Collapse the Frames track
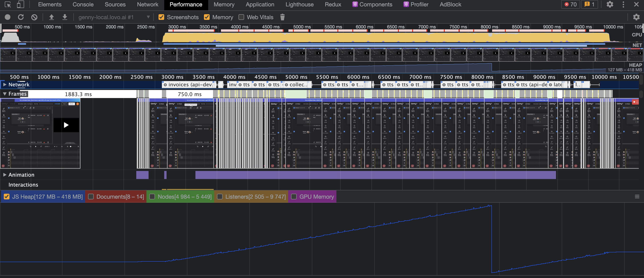644x278 pixels. [4, 94]
